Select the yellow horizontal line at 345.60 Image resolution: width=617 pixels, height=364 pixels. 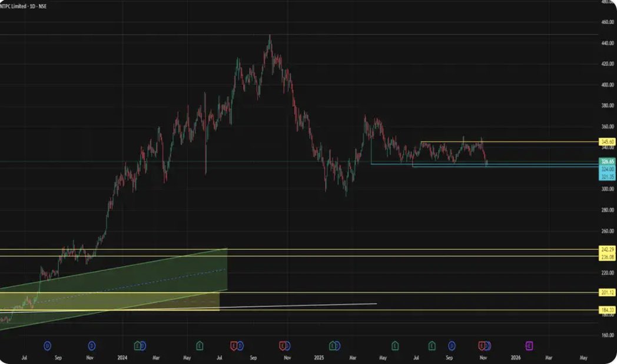510,142
